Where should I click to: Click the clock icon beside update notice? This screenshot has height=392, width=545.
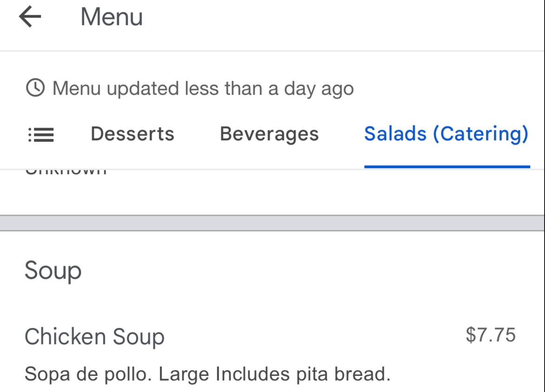pos(35,88)
